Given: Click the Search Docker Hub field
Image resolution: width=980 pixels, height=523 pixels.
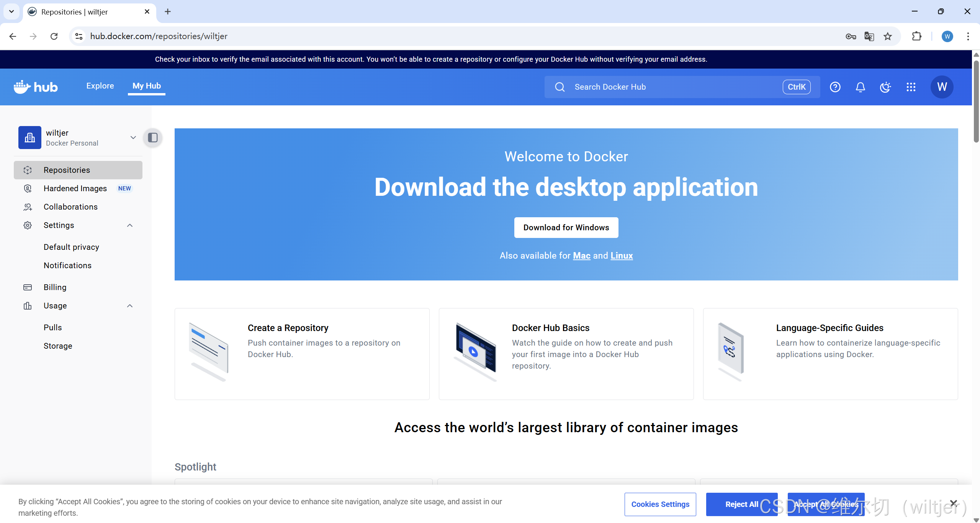Looking at the screenshot, I should click(674, 87).
